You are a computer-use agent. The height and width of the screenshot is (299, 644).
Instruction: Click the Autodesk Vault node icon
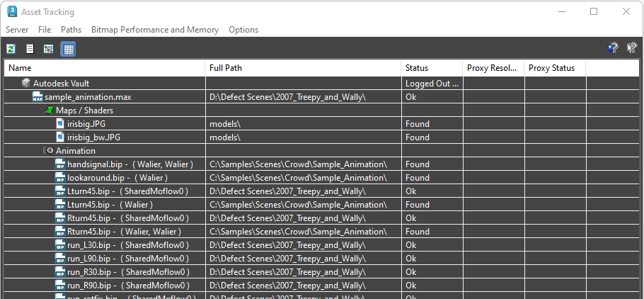(x=26, y=84)
